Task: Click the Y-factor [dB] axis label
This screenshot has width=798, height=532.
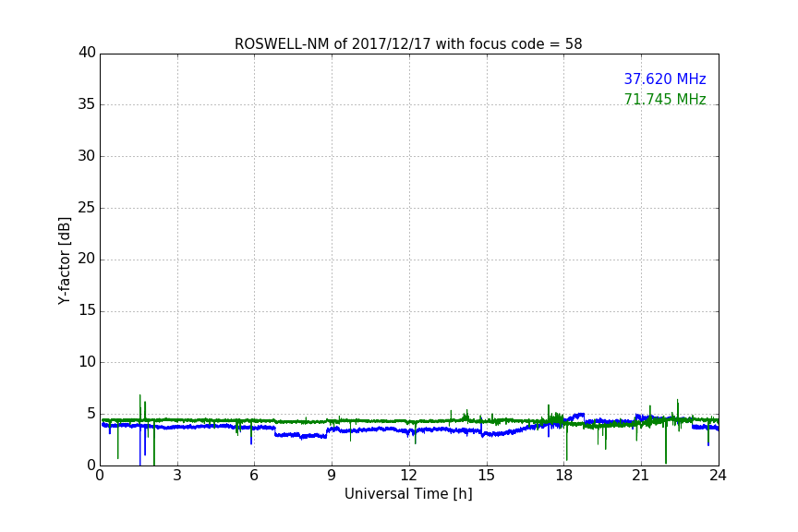Action: click(64, 261)
